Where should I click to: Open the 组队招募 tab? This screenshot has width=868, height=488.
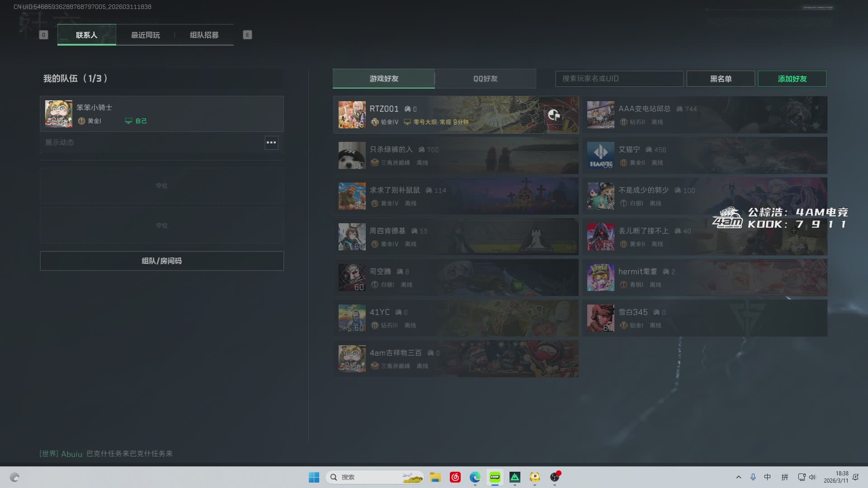(x=204, y=35)
